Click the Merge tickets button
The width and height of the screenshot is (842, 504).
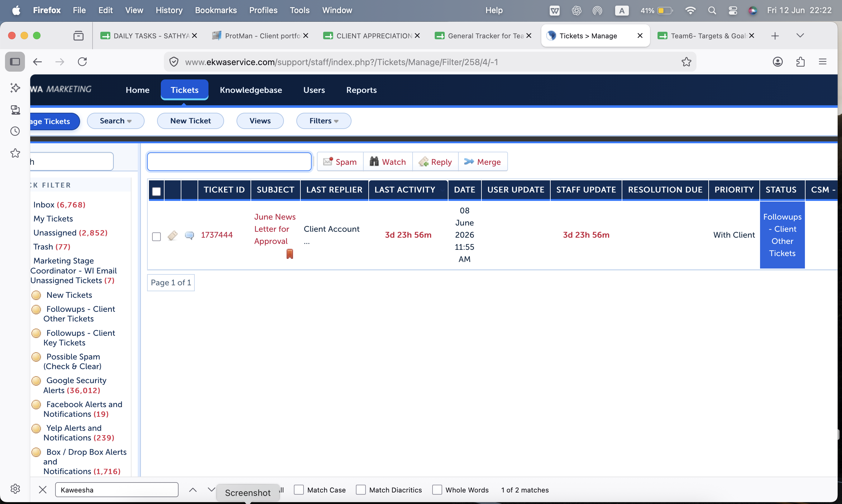[483, 162]
